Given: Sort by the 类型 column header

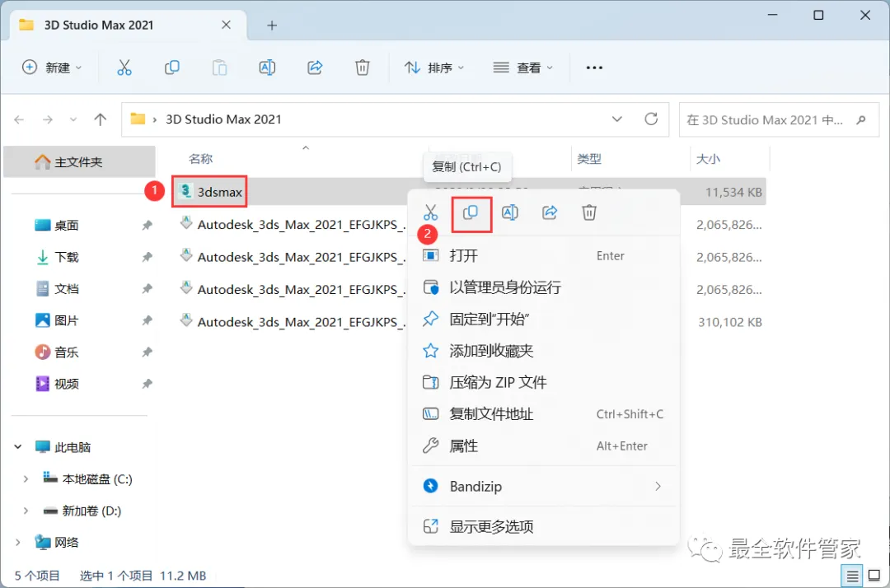Looking at the screenshot, I should 589,159.
